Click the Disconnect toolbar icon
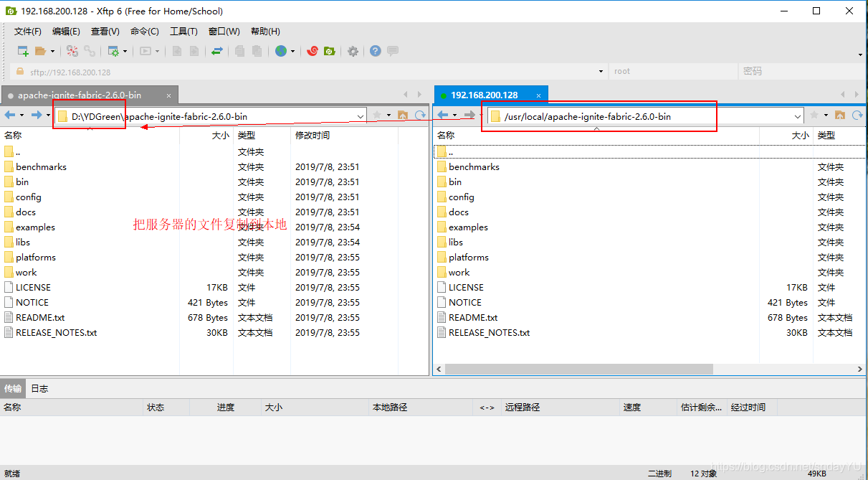The width and height of the screenshot is (868, 480). 72,51
